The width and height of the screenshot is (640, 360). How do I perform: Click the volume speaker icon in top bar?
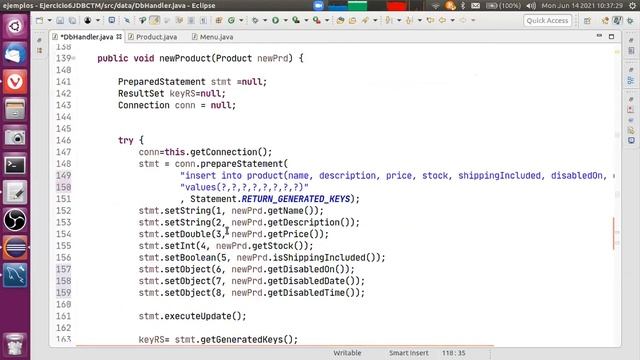531,6
